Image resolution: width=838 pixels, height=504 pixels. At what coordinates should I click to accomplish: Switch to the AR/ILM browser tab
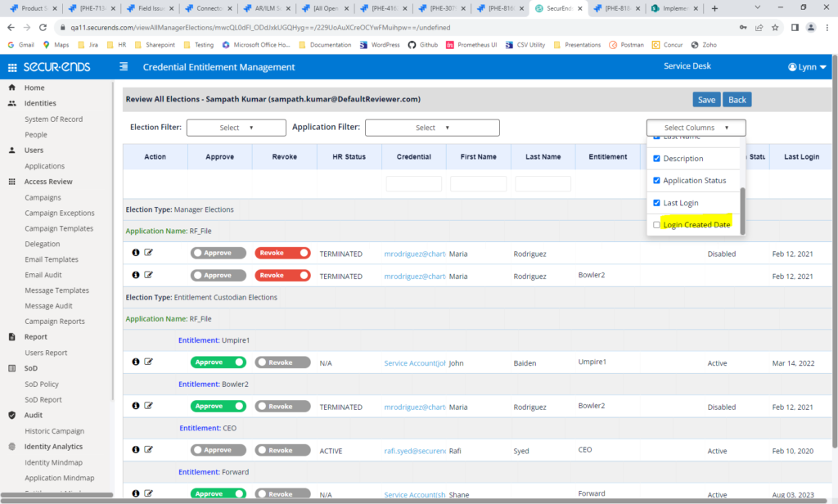pyautogui.click(x=267, y=8)
